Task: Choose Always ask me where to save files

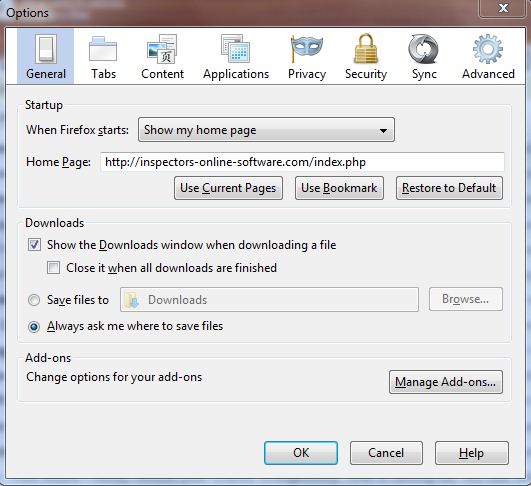Action: 34,326
